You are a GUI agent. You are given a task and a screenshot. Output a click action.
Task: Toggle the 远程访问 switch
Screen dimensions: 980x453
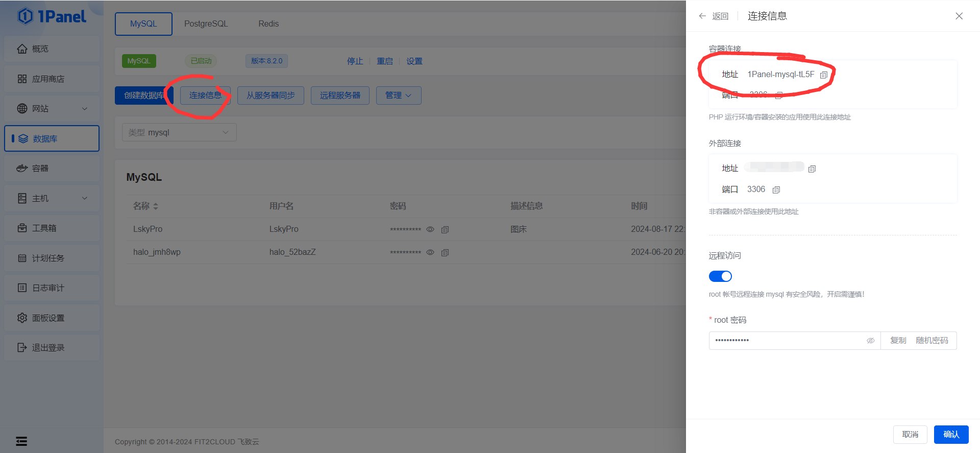720,276
